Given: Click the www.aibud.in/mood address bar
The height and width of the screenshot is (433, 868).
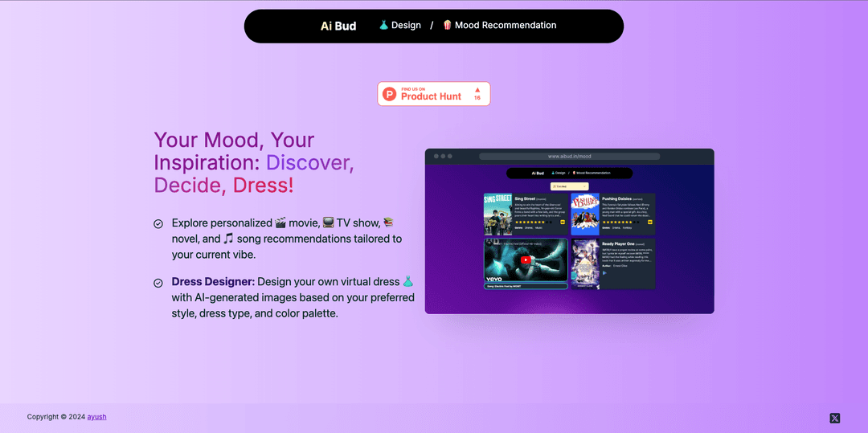Looking at the screenshot, I should (x=569, y=156).
